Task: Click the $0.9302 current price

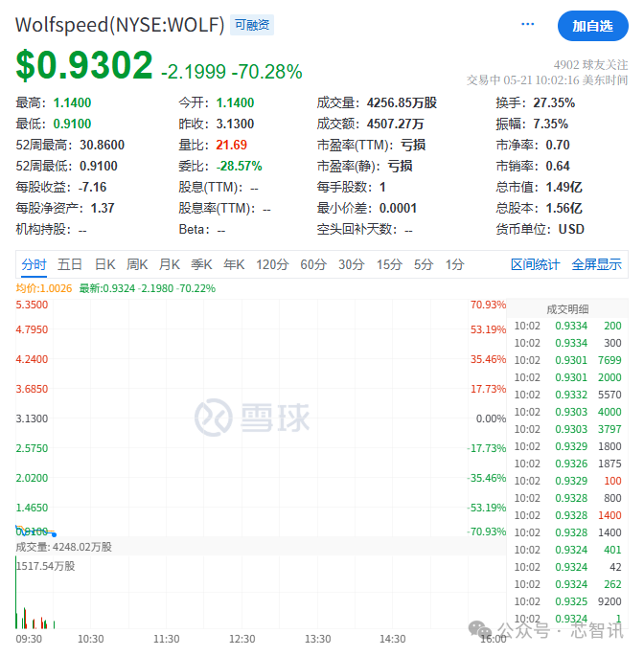Action: click(x=84, y=65)
